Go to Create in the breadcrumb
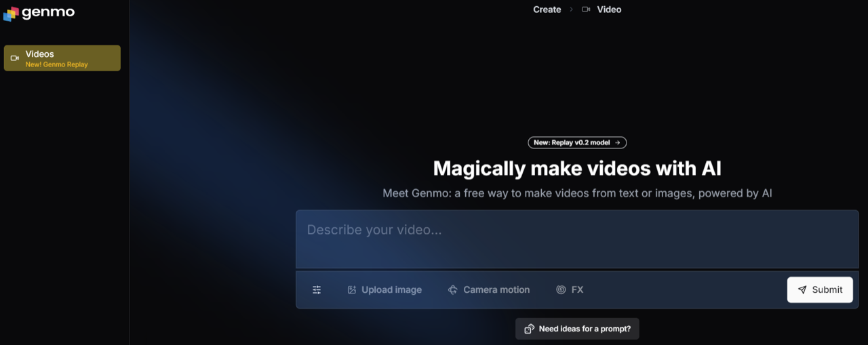Image resolution: width=868 pixels, height=345 pixels. point(547,9)
